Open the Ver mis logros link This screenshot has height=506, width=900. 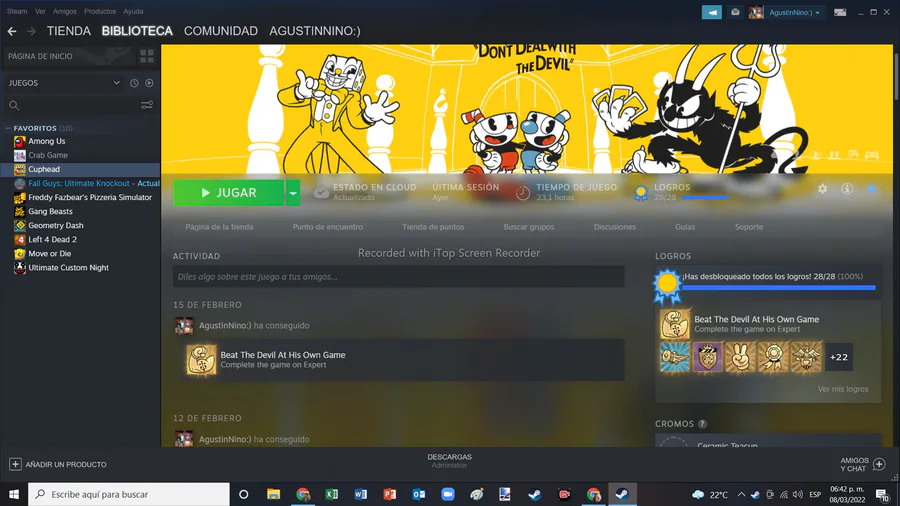point(843,389)
